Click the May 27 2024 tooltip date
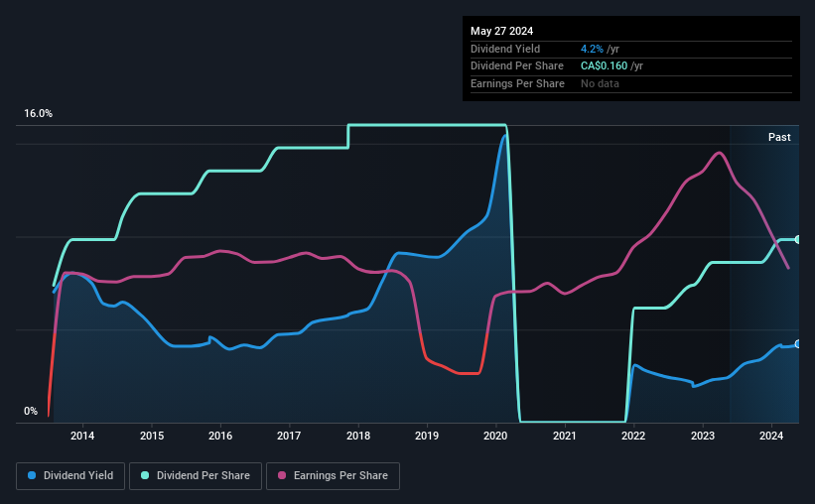The width and height of the screenshot is (815, 504). pos(501,31)
